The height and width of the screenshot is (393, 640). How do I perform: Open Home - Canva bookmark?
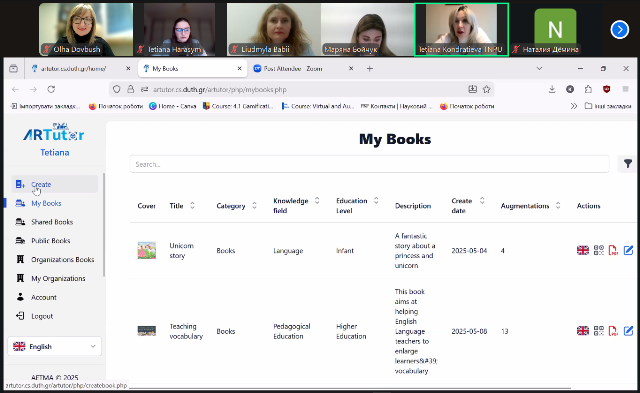click(x=173, y=106)
